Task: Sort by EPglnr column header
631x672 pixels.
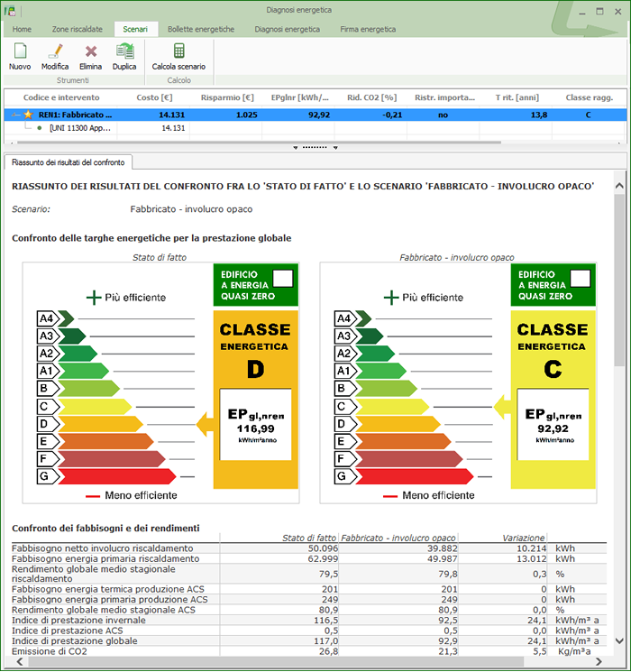Action: 299,97
